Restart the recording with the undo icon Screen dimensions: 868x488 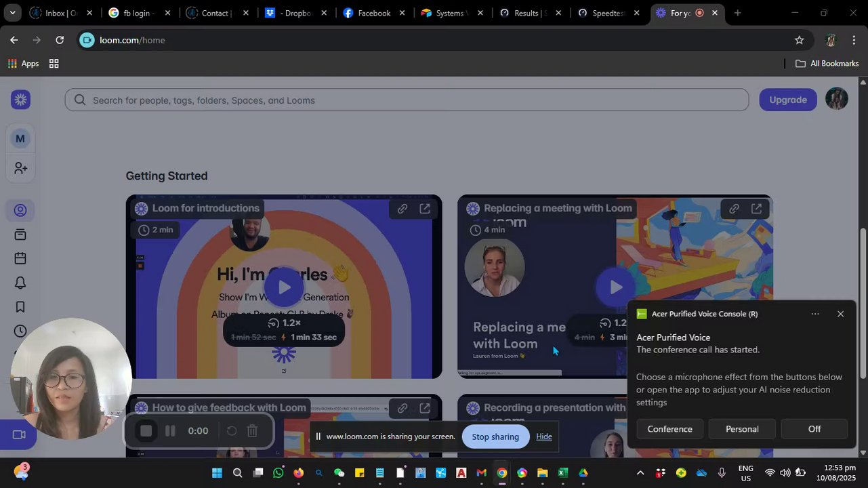(x=231, y=430)
